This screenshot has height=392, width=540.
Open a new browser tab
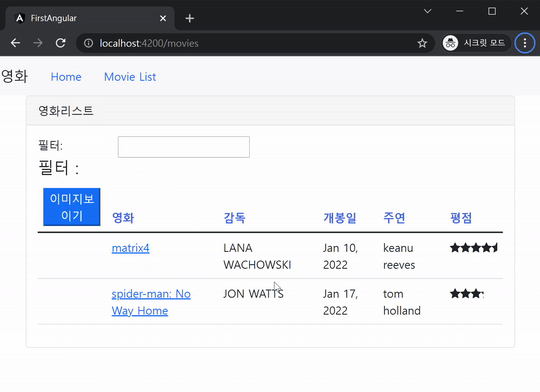(189, 18)
